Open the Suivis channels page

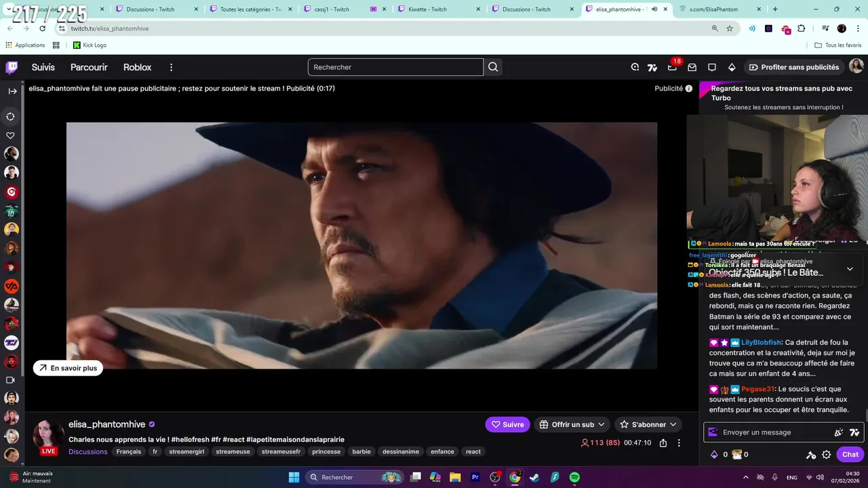[43, 67]
